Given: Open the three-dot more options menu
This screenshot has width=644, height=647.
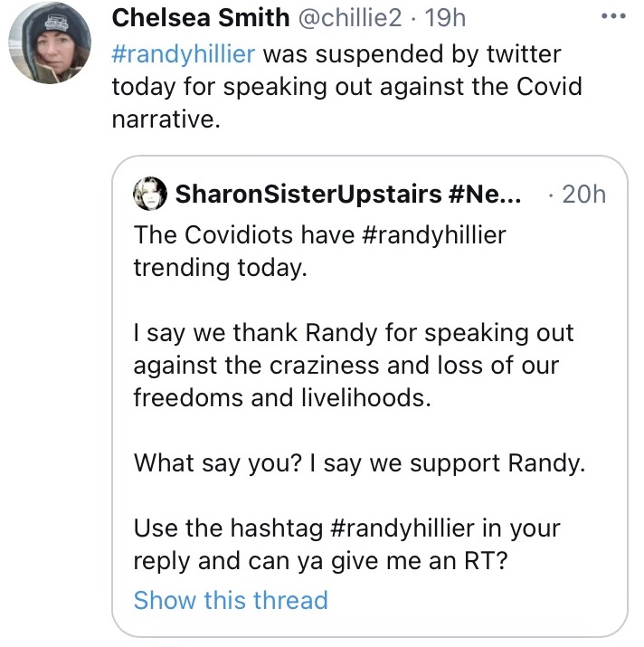Looking at the screenshot, I should tap(616, 16).
